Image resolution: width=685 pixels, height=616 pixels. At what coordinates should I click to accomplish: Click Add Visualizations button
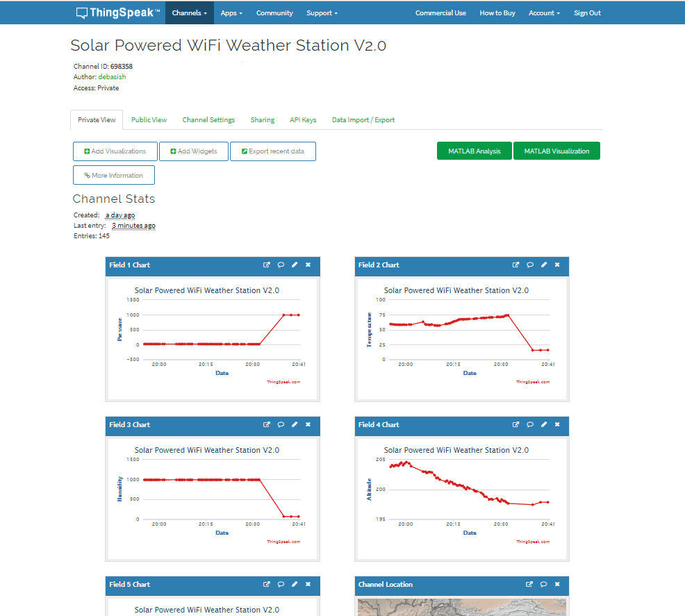[x=115, y=151]
